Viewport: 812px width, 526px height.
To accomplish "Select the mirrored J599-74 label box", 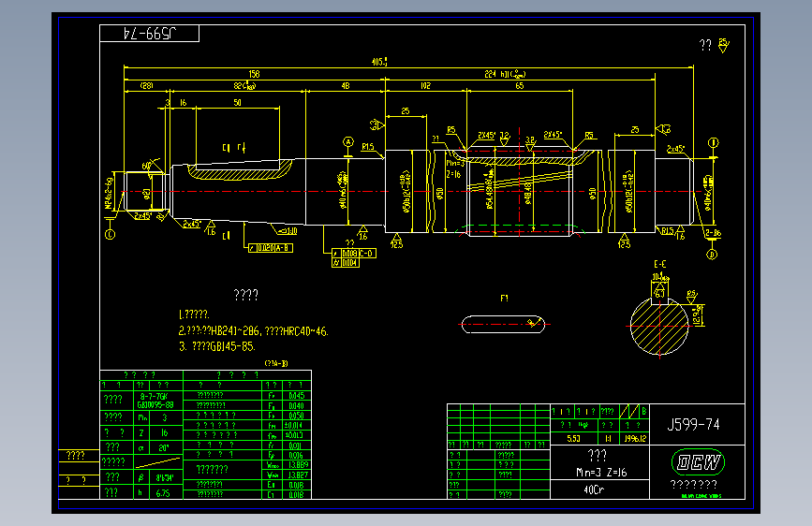I will tap(149, 33).
